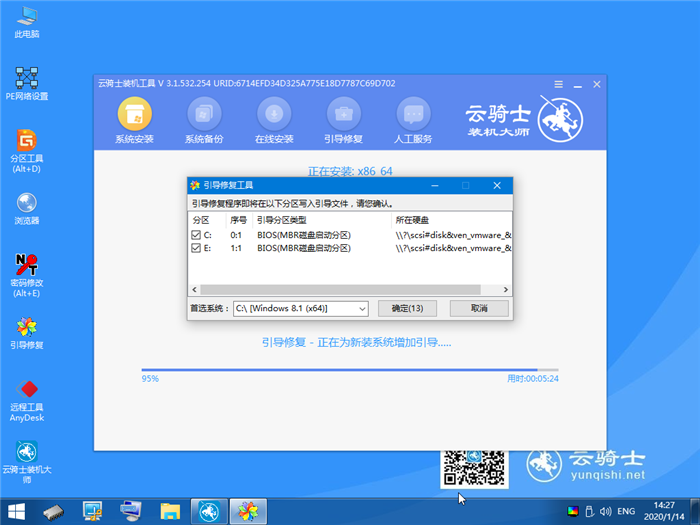The image size is (700, 525).
Task: Click the 引导修复 toolbar icon
Action: tap(343, 113)
